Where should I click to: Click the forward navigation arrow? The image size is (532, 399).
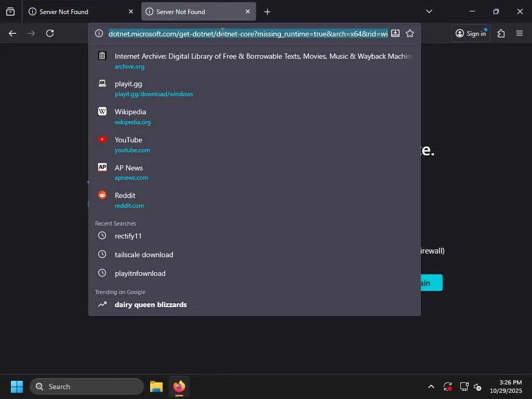coord(31,33)
